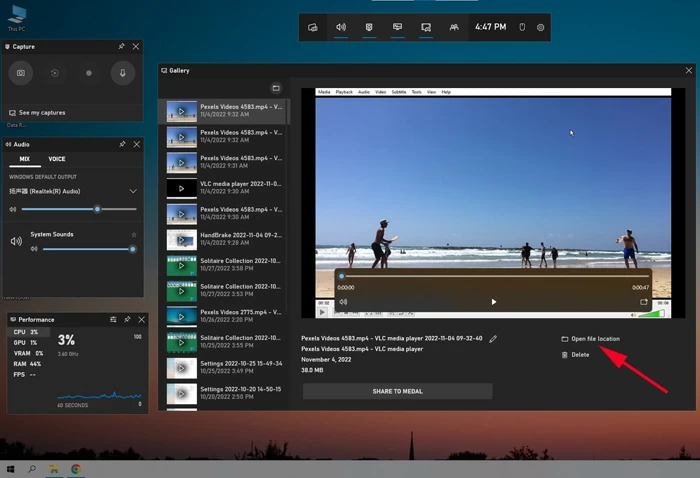Select the MIX tab in Audio
700x478 pixels.
click(x=24, y=159)
